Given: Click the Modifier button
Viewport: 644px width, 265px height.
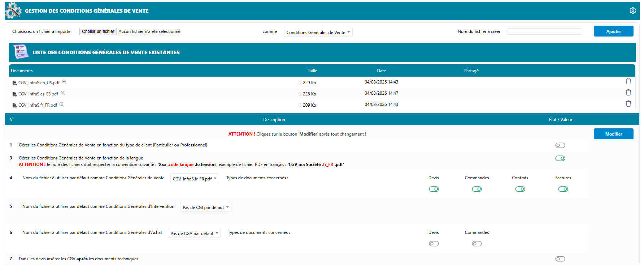Looking at the screenshot, I should click(613, 134).
